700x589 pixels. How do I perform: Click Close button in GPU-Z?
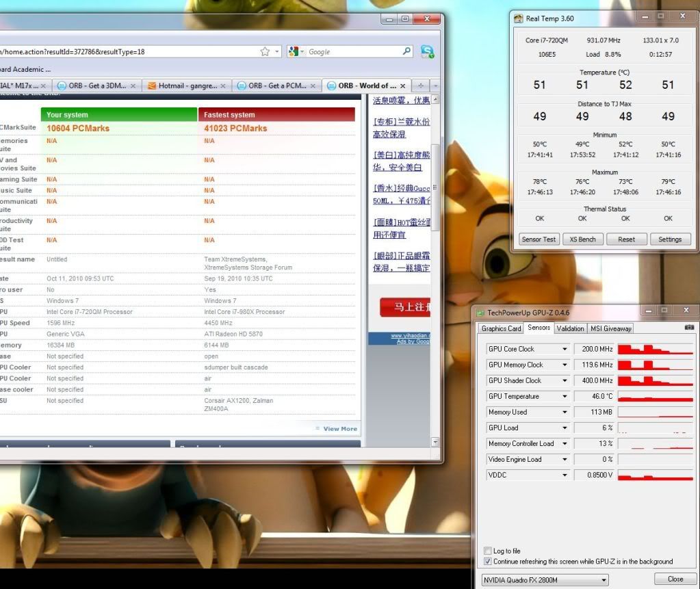tap(675, 579)
